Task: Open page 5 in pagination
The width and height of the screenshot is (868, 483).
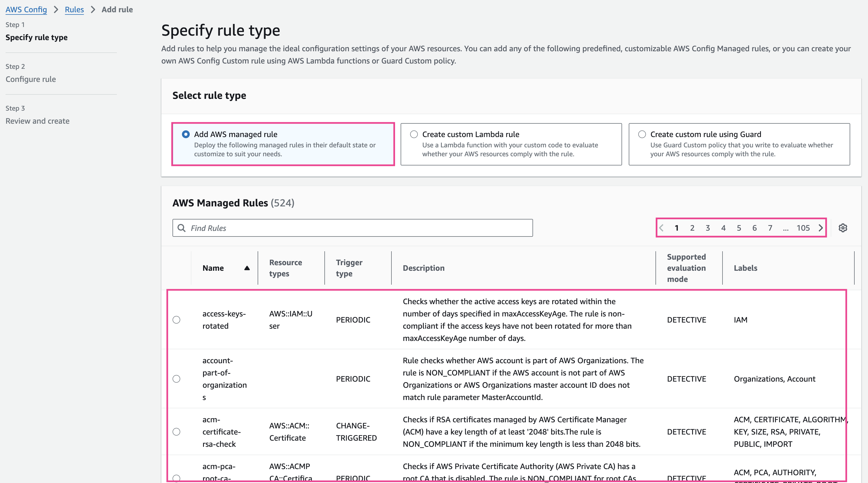Action: (x=739, y=228)
